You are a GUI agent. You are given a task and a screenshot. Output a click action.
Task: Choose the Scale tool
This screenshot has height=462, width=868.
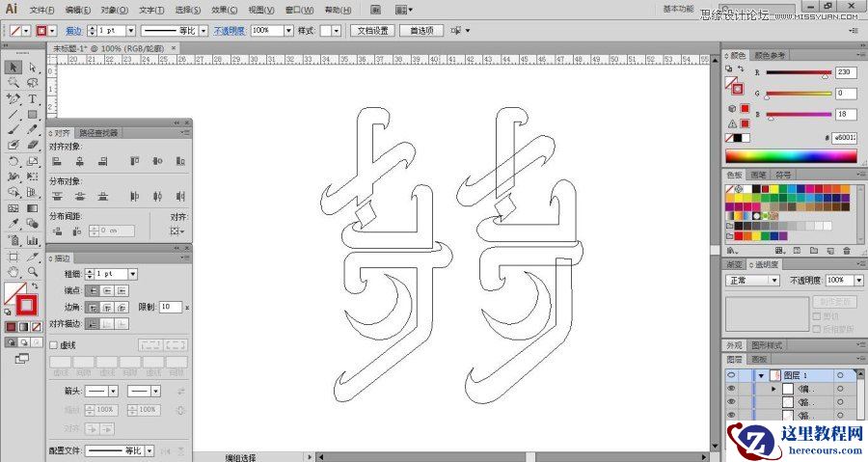32,161
